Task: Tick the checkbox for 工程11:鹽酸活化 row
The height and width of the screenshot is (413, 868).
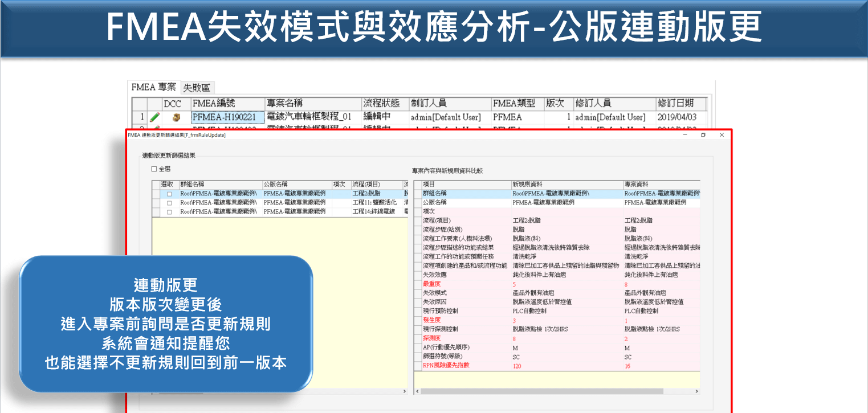Action: coord(169,203)
